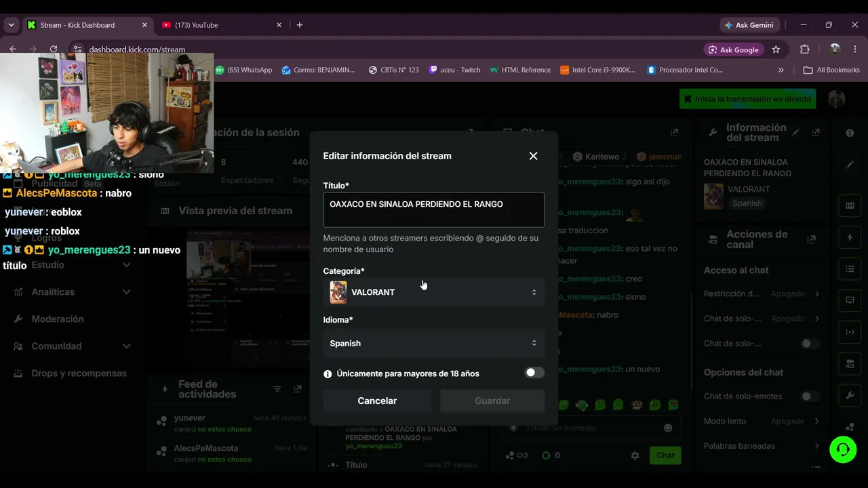Open a new browser tab
The image size is (868, 488).
(300, 25)
